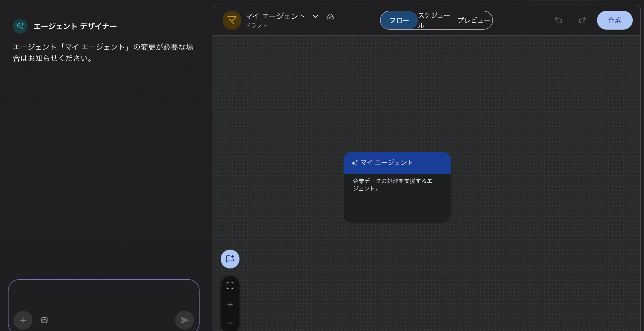644x331 pixels.
Task: Click the undo arrow icon
Action: (x=558, y=20)
